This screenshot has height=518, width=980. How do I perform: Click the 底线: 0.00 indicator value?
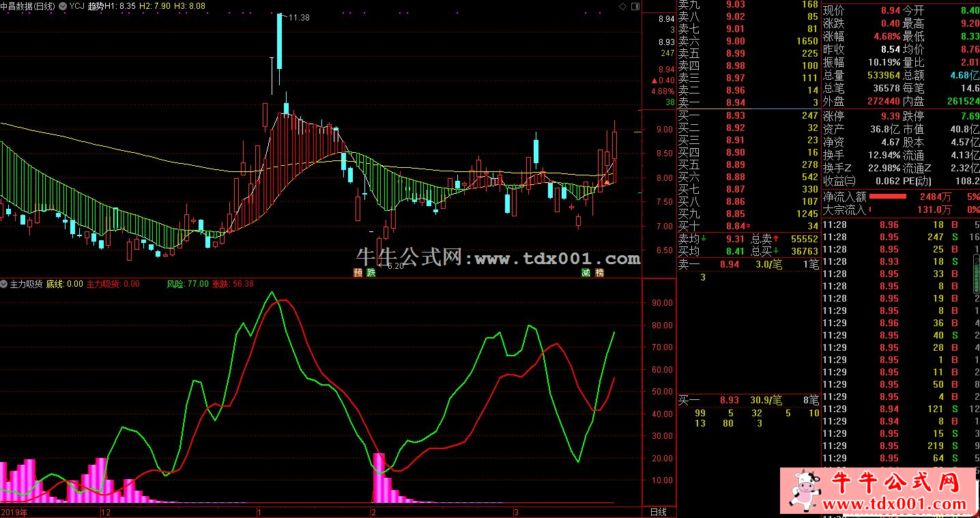(x=65, y=284)
